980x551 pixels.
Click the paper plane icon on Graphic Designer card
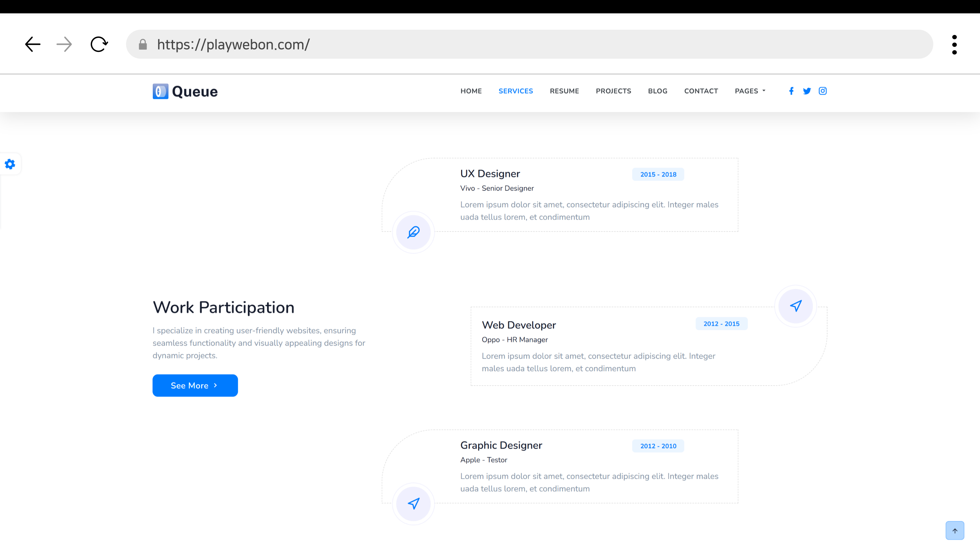pyautogui.click(x=413, y=503)
